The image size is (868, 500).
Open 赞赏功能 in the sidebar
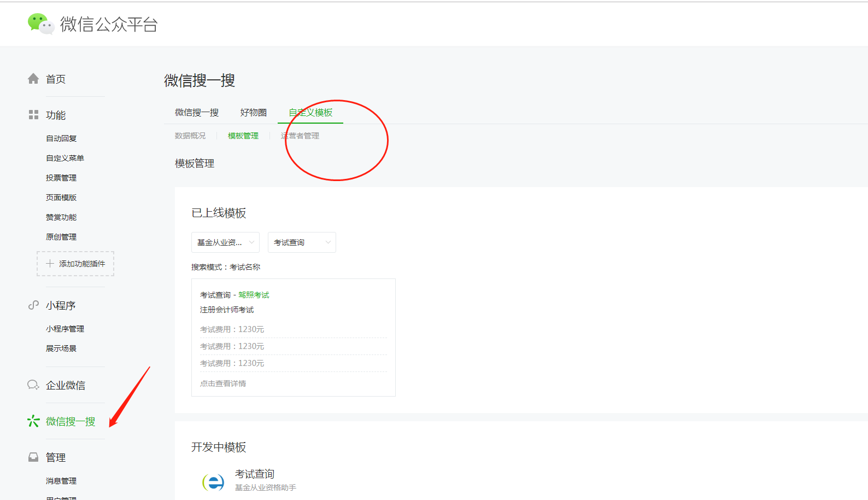point(61,217)
